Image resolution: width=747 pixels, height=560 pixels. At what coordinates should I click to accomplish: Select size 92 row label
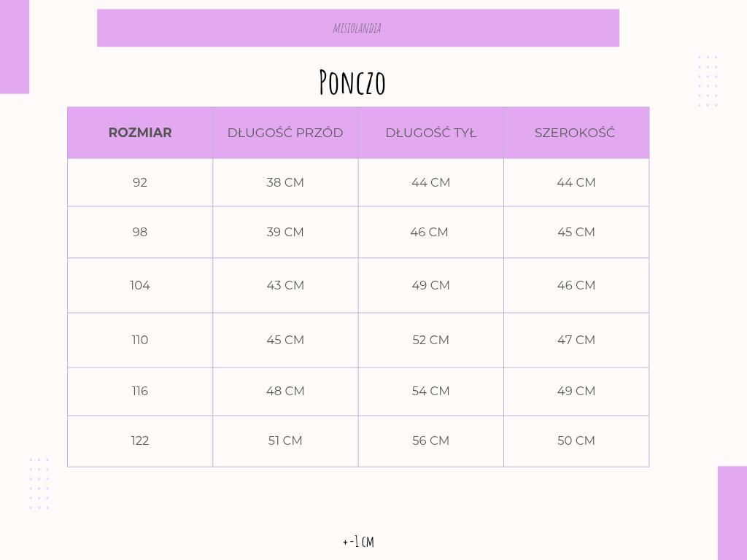pyautogui.click(x=140, y=182)
